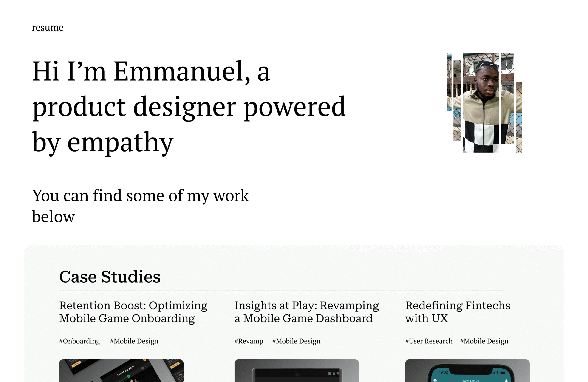The width and height of the screenshot is (588, 382).
Task: Open Insights at Play case study title
Action: coord(306,312)
